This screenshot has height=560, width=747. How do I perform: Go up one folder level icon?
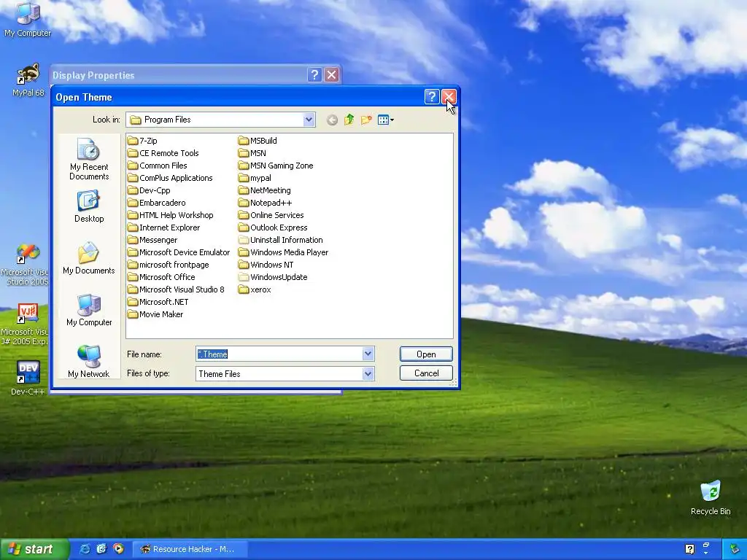point(349,120)
